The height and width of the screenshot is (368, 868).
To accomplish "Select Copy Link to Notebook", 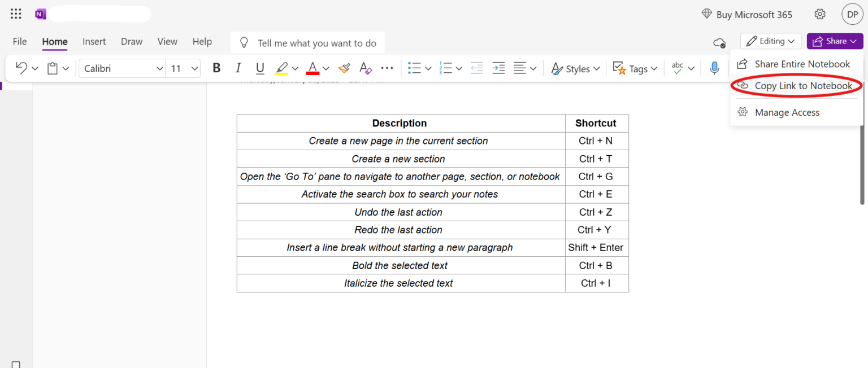I will [x=804, y=85].
